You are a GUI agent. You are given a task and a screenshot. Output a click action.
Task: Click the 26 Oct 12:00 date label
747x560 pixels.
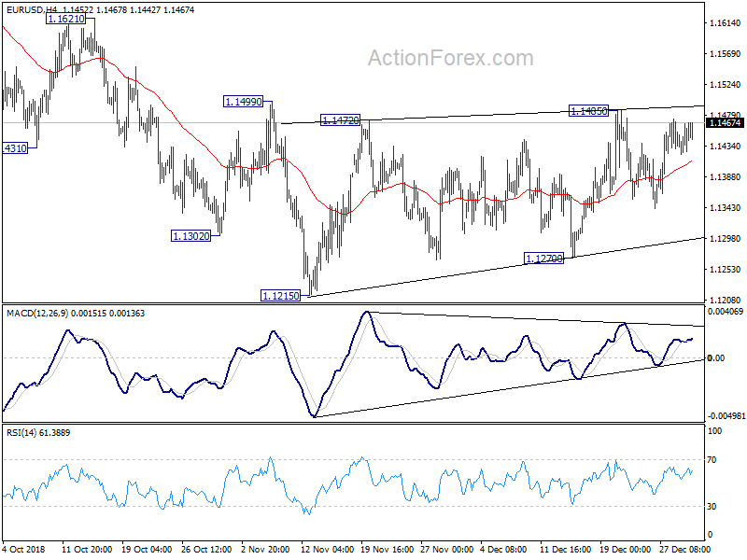tap(206, 549)
